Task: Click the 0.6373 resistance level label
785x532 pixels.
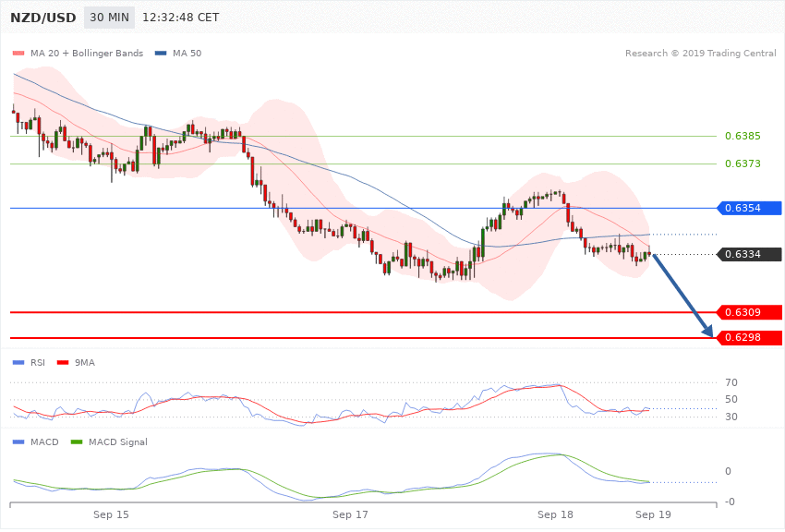Action: tap(743, 163)
